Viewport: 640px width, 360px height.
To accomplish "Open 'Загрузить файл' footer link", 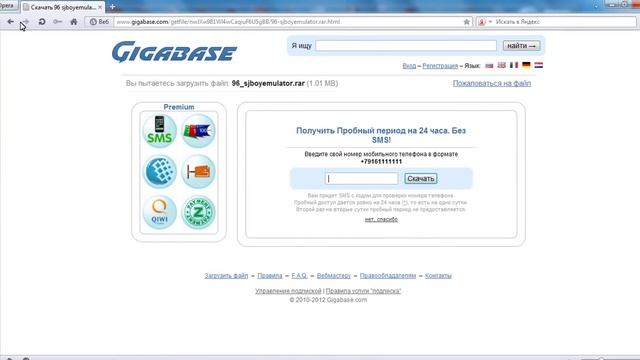I will pos(226,276).
